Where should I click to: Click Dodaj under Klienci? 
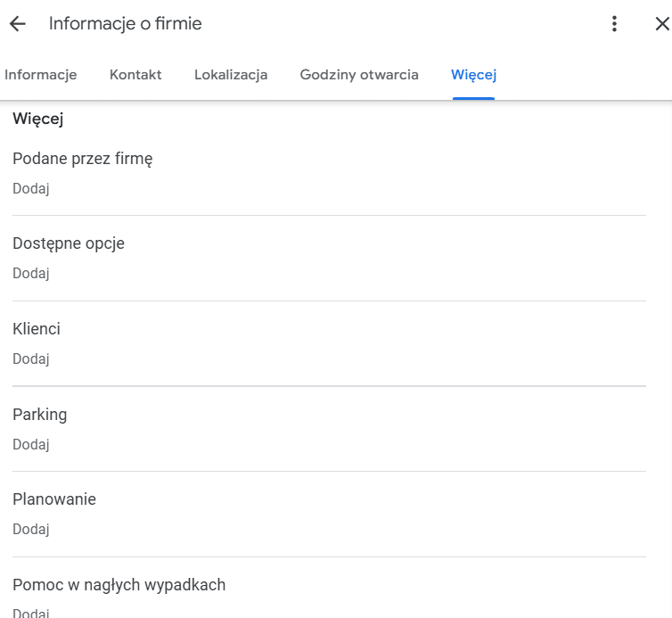pyautogui.click(x=31, y=358)
